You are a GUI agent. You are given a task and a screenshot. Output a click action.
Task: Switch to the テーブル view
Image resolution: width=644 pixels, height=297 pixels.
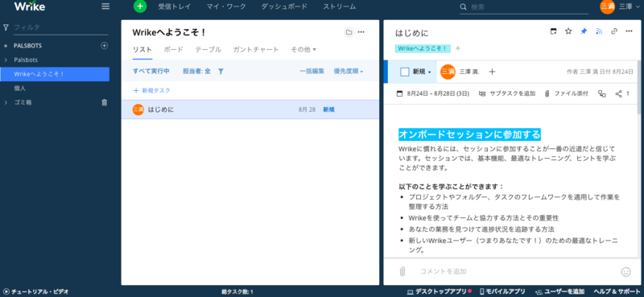[x=208, y=50]
